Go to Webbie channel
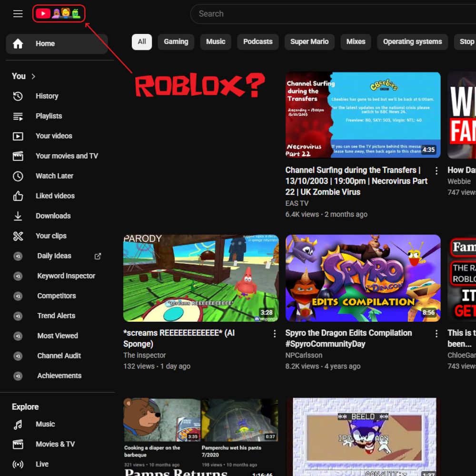This screenshot has height=476, width=476. (459, 181)
